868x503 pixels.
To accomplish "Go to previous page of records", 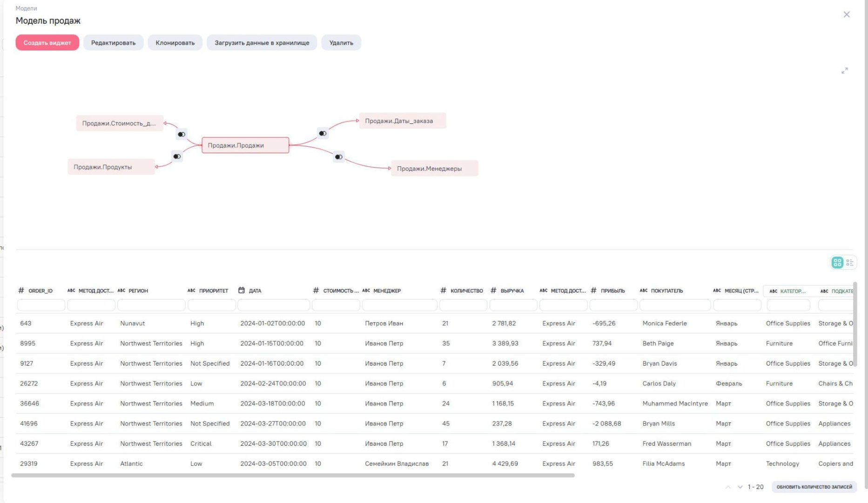I will click(x=728, y=487).
